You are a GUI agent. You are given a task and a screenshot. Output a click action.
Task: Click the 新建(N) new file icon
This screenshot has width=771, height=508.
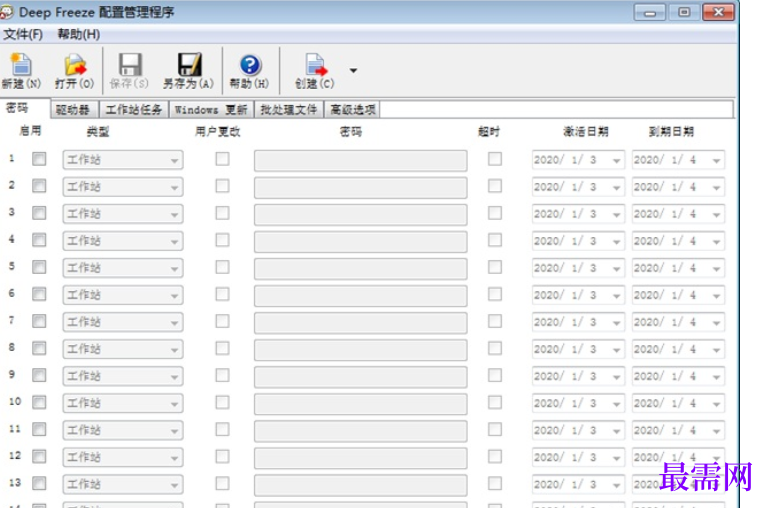click(21, 71)
